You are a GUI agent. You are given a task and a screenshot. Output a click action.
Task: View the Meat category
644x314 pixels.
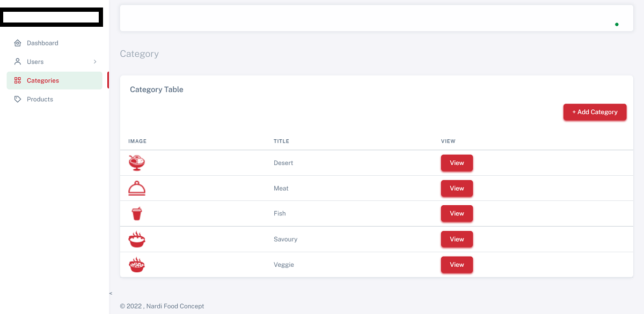tap(457, 188)
